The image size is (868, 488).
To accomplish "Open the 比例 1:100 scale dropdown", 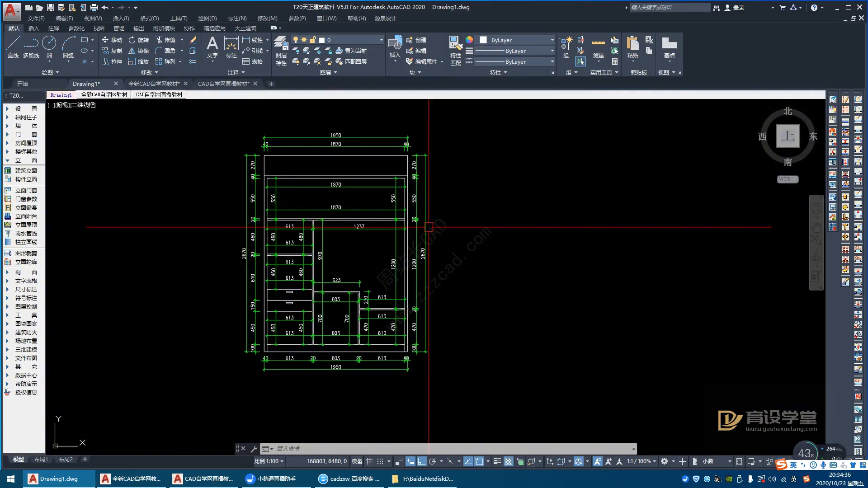I will click(x=269, y=461).
